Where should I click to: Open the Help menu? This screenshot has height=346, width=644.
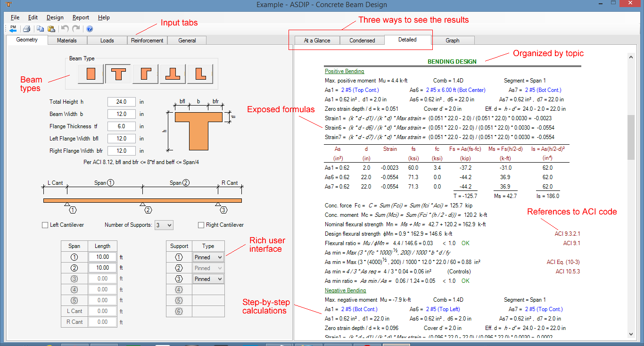pyautogui.click(x=104, y=17)
